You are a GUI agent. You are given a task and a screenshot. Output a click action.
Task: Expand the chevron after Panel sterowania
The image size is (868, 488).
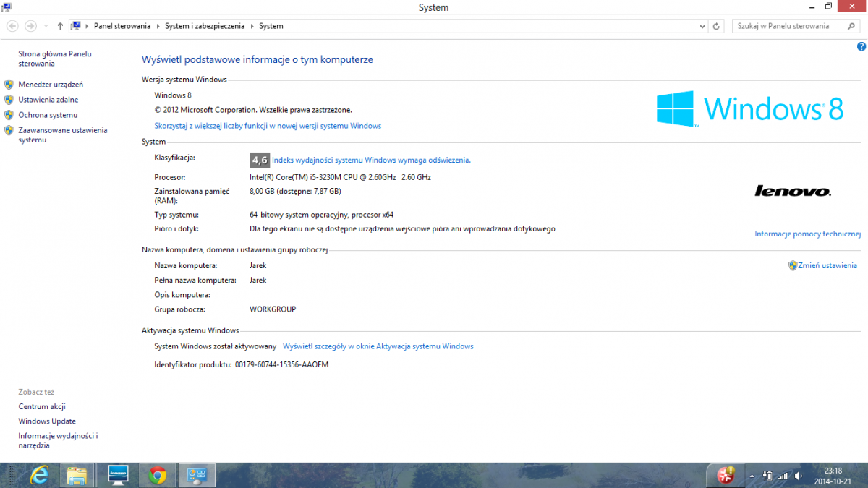click(158, 26)
